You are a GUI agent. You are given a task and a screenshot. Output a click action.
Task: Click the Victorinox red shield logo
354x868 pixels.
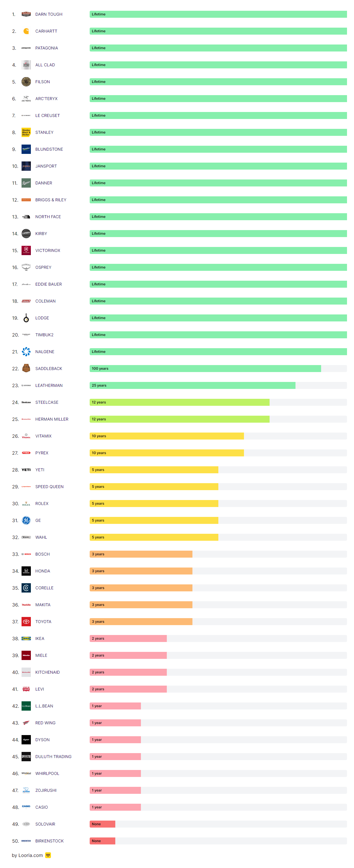point(26,250)
